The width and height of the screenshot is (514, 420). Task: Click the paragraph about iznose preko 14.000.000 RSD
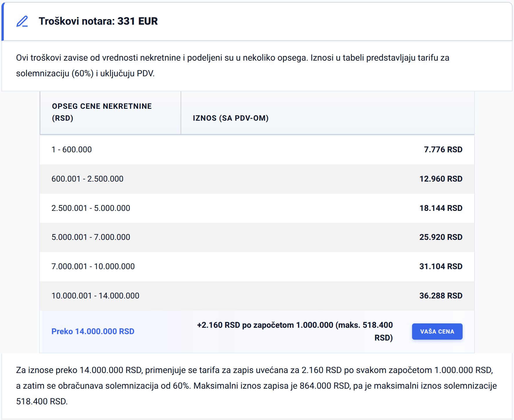[256, 386]
